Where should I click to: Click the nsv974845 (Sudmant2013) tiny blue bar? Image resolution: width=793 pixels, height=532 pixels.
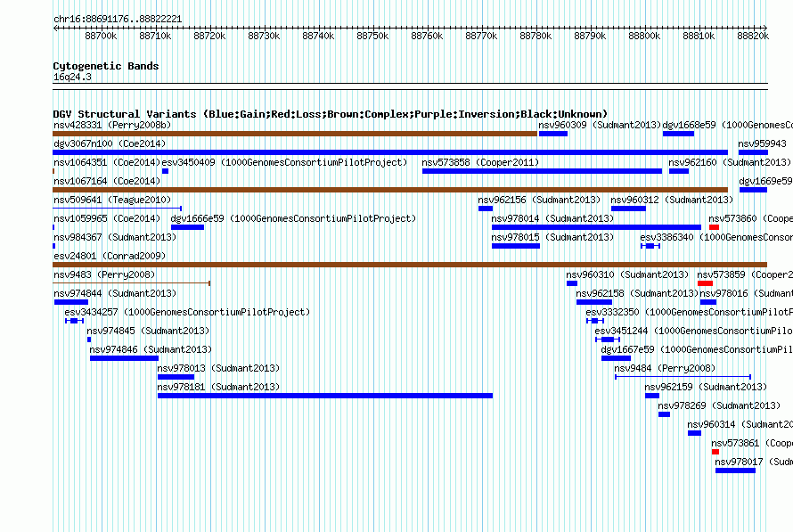click(x=89, y=340)
